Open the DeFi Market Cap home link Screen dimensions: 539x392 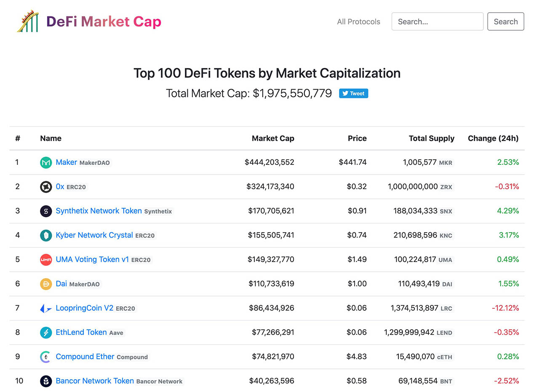104,21
